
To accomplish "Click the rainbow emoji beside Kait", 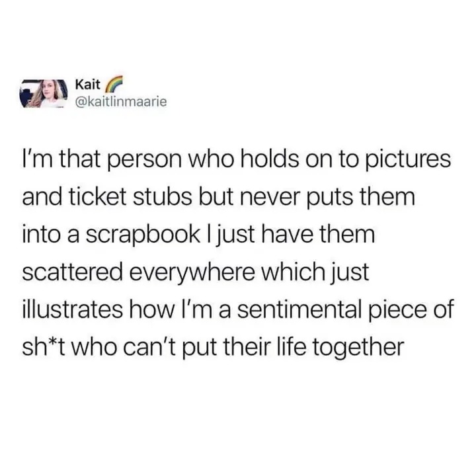I will [114, 83].
